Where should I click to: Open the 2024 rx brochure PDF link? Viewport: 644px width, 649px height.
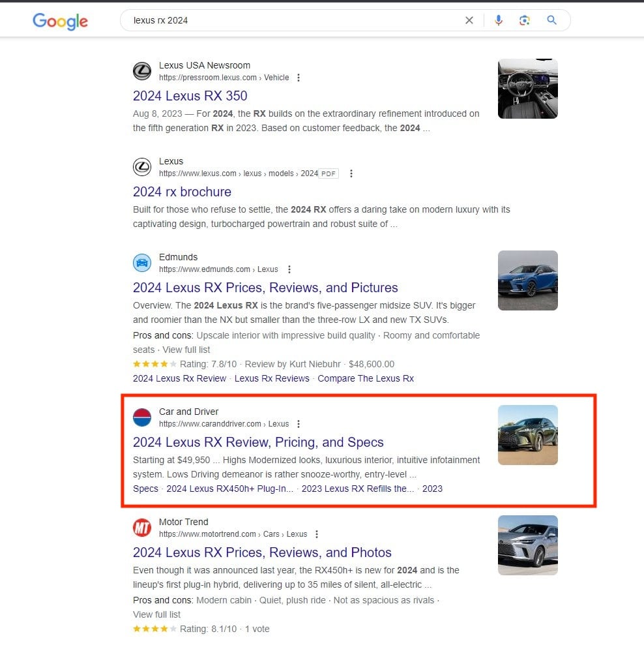[x=182, y=192]
